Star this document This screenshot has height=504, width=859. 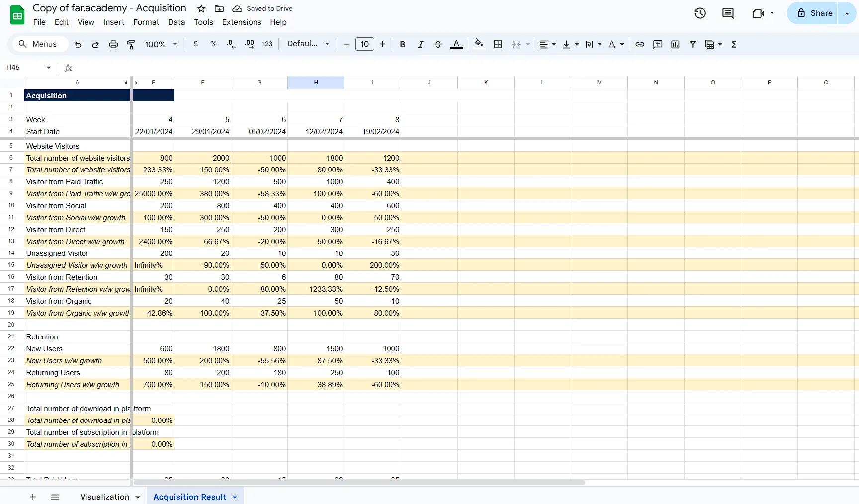point(201,9)
